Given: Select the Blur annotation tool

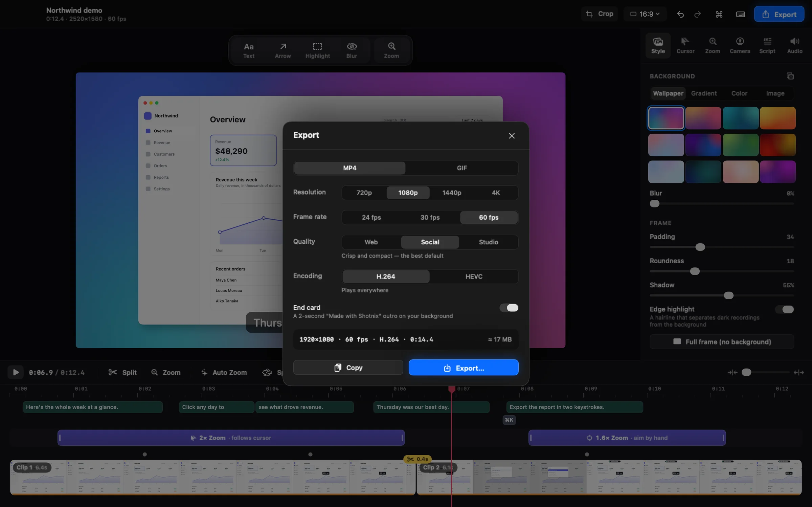Looking at the screenshot, I should coord(352,50).
